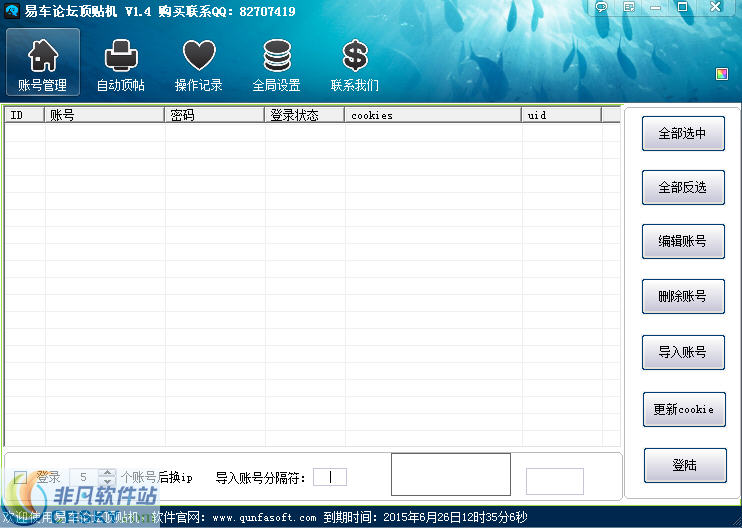
Task: Click 导入账号 button
Action: pos(683,352)
